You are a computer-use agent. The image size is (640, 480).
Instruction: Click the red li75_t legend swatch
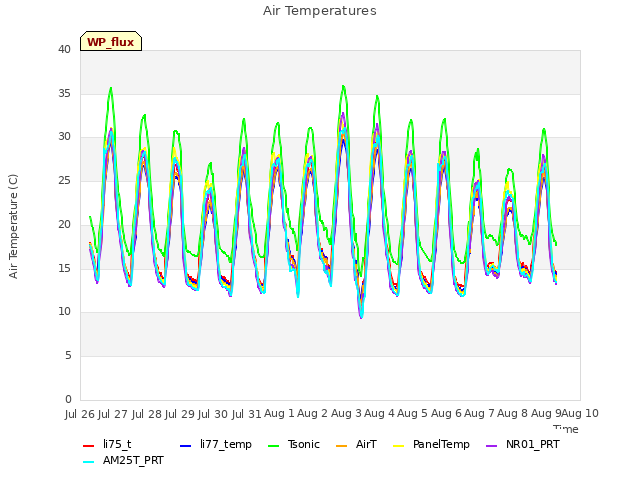(x=88, y=446)
